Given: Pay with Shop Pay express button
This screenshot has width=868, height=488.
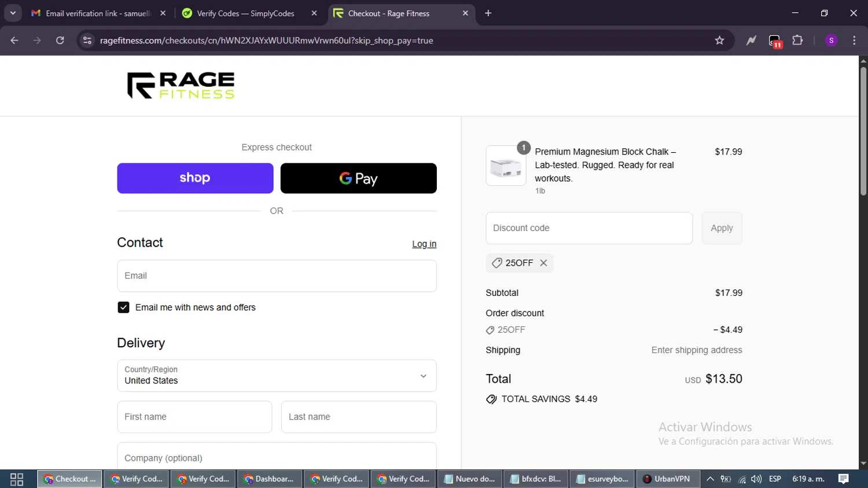Looking at the screenshot, I should [x=195, y=178].
